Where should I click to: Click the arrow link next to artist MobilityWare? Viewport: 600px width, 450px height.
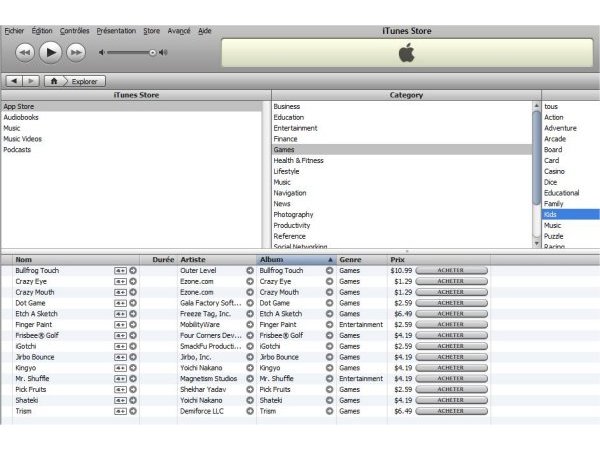250,324
